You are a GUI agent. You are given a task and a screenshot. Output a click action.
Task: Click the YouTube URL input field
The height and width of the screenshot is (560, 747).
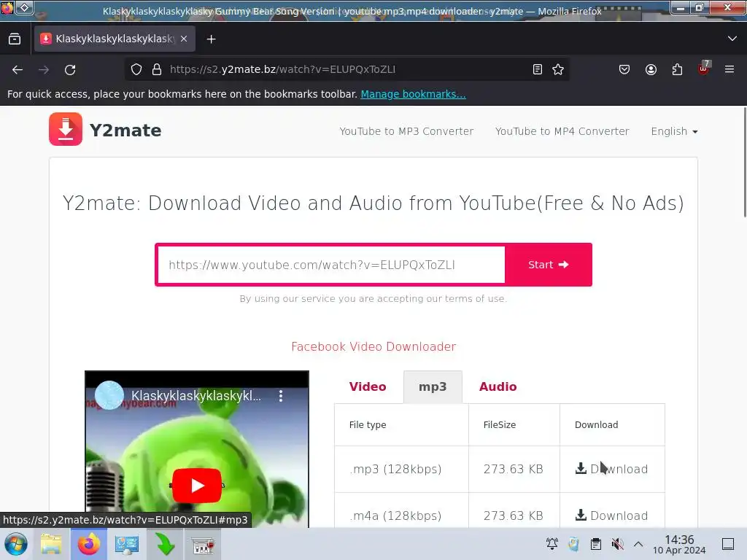[331, 265]
